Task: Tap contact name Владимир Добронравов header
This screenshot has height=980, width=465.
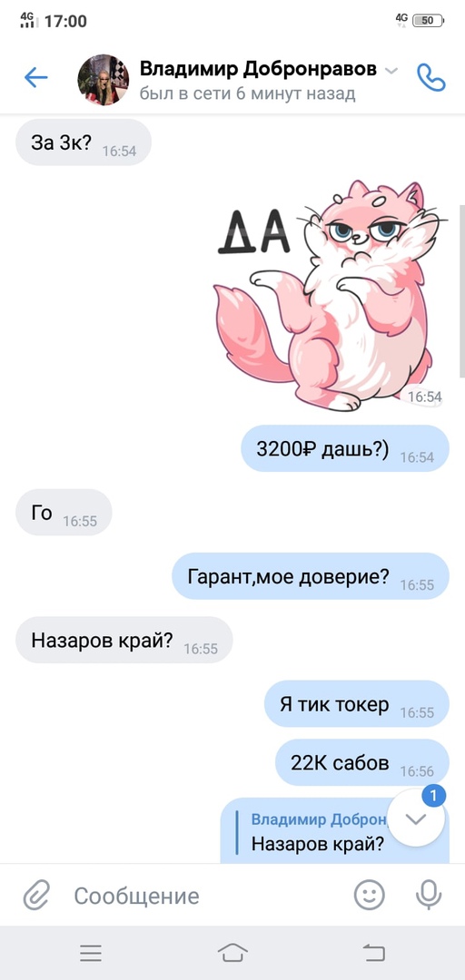Action: coord(258,69)
